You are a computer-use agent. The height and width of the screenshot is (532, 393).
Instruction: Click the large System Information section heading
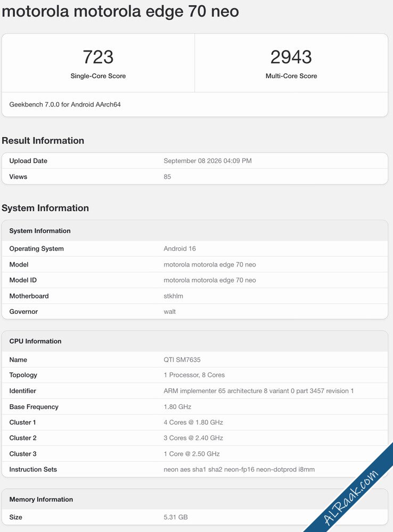pyautogui.click(x=45, y=208)
